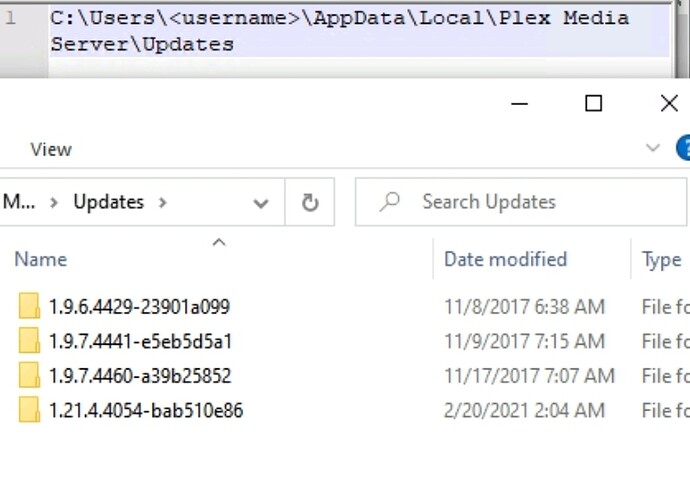Expand the ribbon with the chevron arrow

point(653,148)
